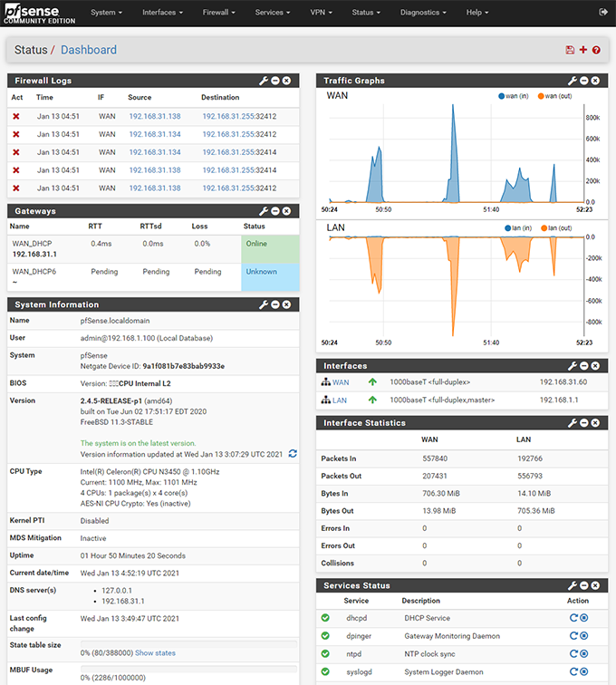Viewport: 616px width, 685px height.
Task: Click Show states link
Action: click(x=155, y=652)
